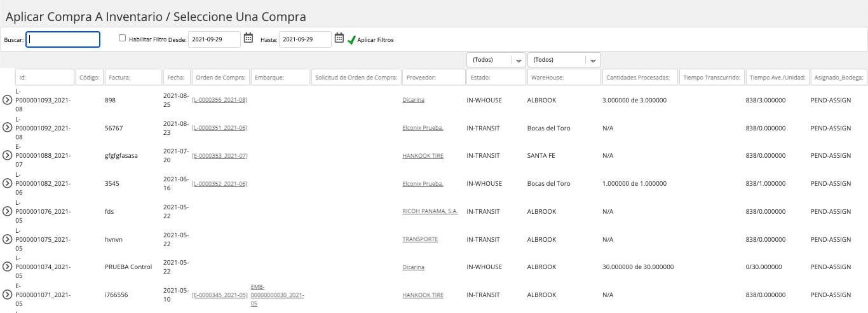Click the 1.000000 de 1.000000 quantity cell
Screen dimensions: 868x313
(x=634, y=183)
